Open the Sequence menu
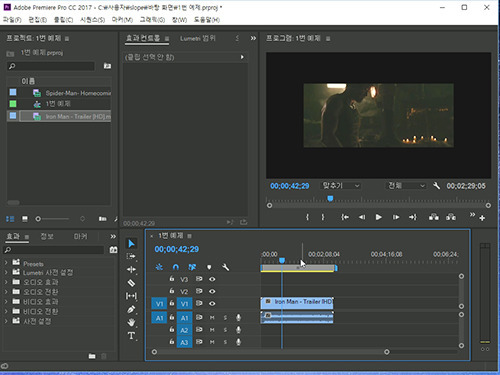The image size is (500, 375). (92, 20)
